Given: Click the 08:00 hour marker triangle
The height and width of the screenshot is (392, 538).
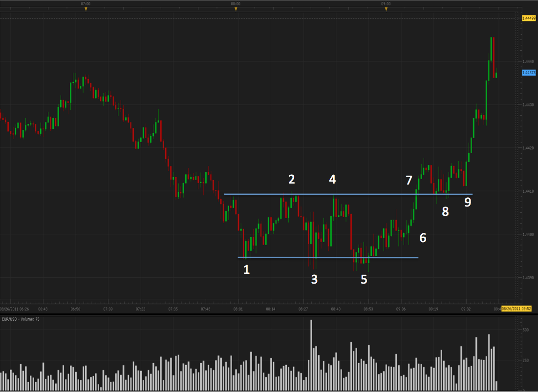Looking at the screenshot, I should click(236, 9).
